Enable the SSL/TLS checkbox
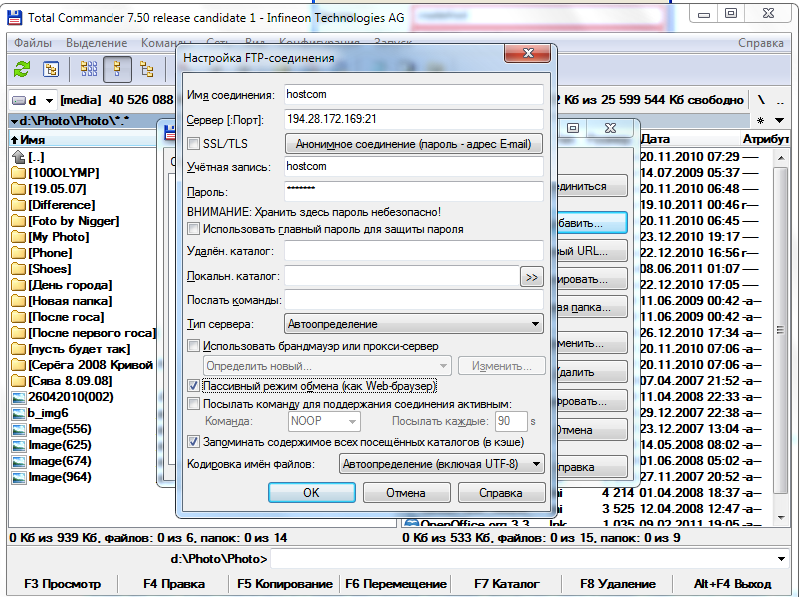 tap(194, 144)
